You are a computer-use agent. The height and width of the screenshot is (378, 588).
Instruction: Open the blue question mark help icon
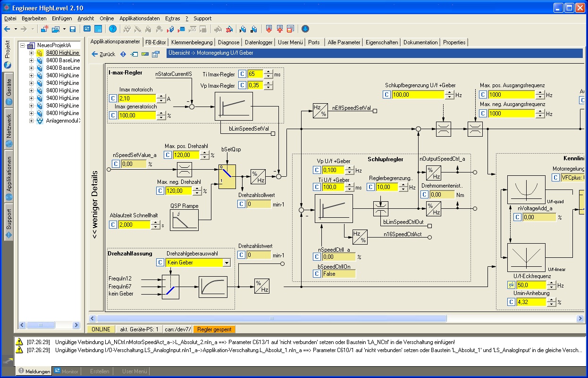tap(112, 29)
